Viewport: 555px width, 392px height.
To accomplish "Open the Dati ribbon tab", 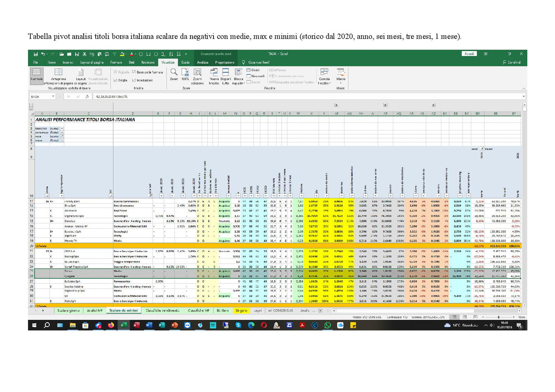I will pyautogui.click(x=132, y=62).
